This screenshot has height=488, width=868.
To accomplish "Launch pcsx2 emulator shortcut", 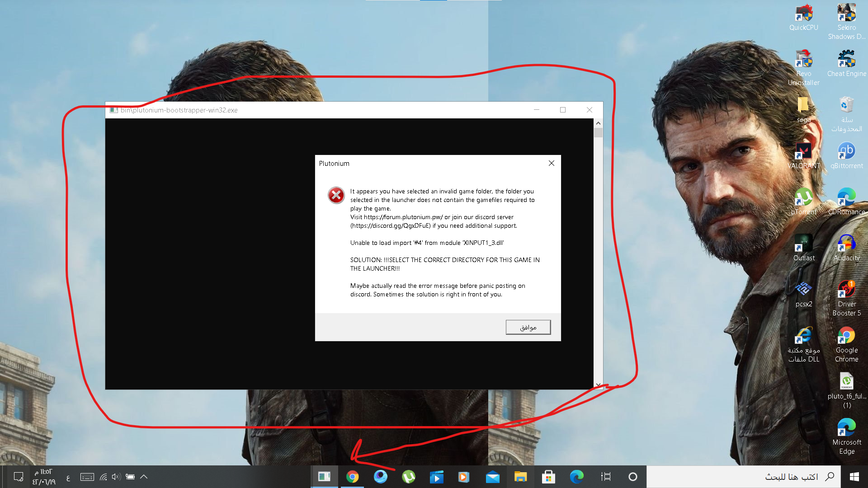I will (803, 294).
